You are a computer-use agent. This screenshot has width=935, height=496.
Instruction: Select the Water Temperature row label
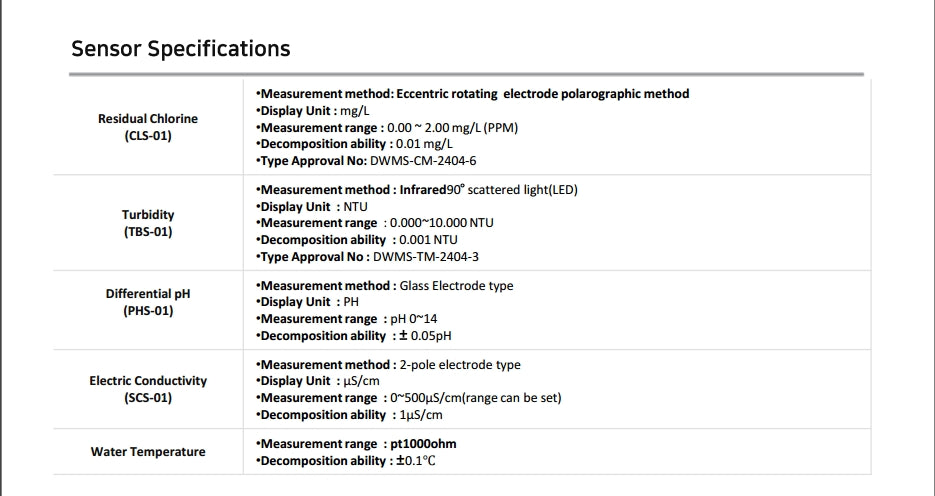tap(148, 452)
